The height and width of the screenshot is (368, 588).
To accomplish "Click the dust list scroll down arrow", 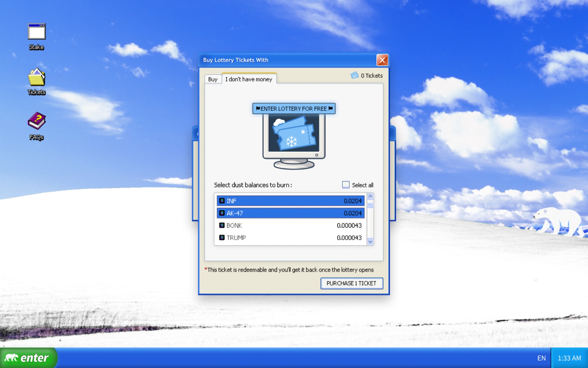I will 370,242.
